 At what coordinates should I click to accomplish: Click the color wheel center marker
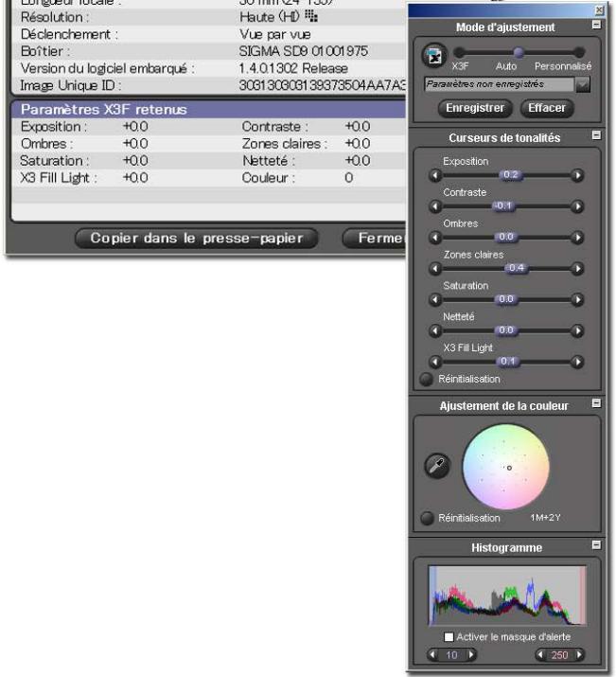[509, 468]
